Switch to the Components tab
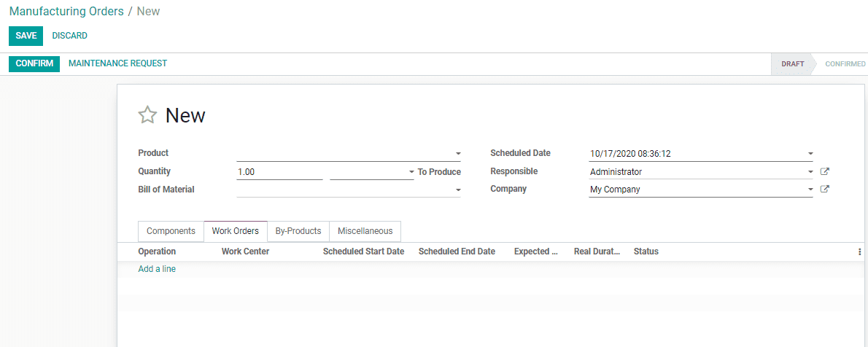 coord(171,231)
